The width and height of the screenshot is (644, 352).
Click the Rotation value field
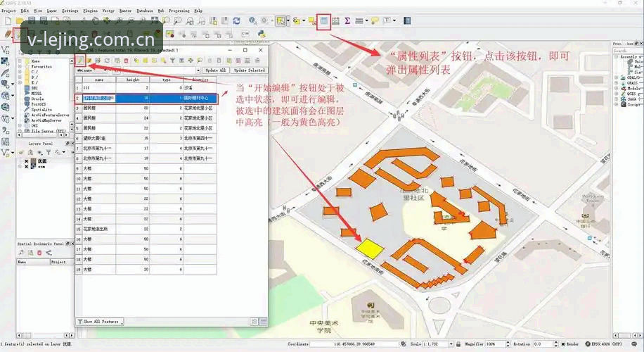(545, 344)
